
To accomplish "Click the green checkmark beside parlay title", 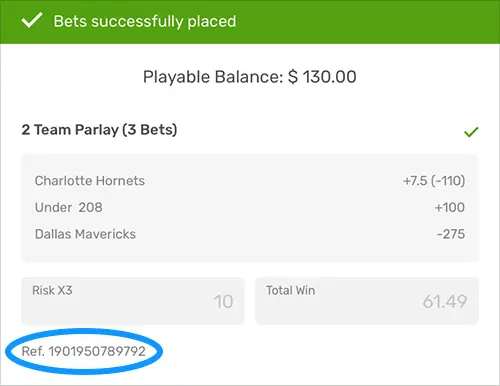I will [x=471, y=132].
